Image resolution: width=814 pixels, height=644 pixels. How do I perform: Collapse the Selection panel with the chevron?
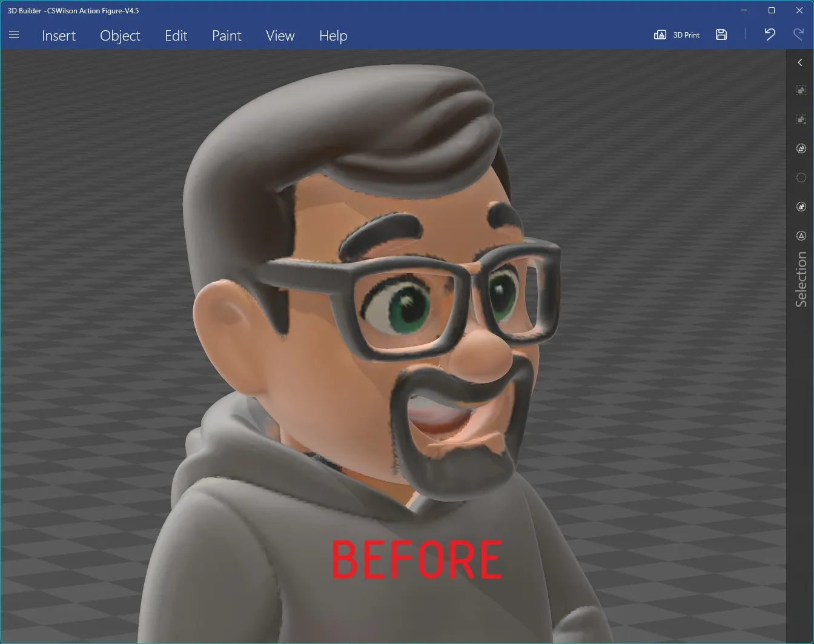coord(799,62)
